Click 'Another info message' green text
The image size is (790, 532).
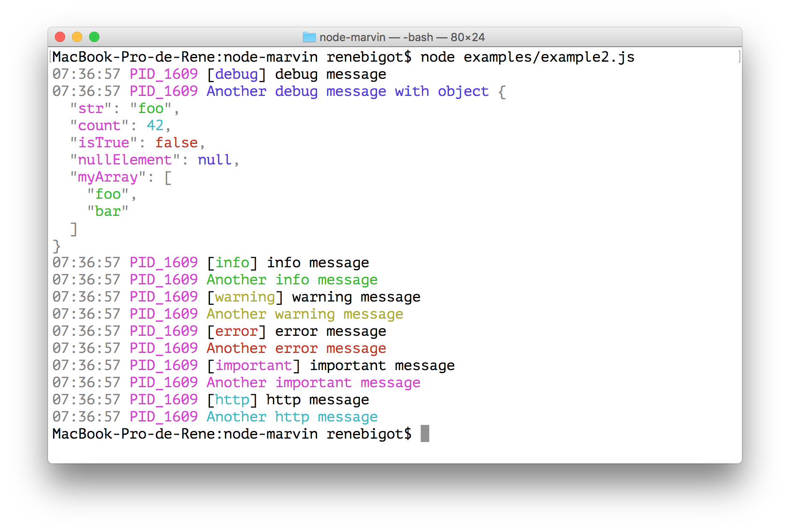(292, 280)
